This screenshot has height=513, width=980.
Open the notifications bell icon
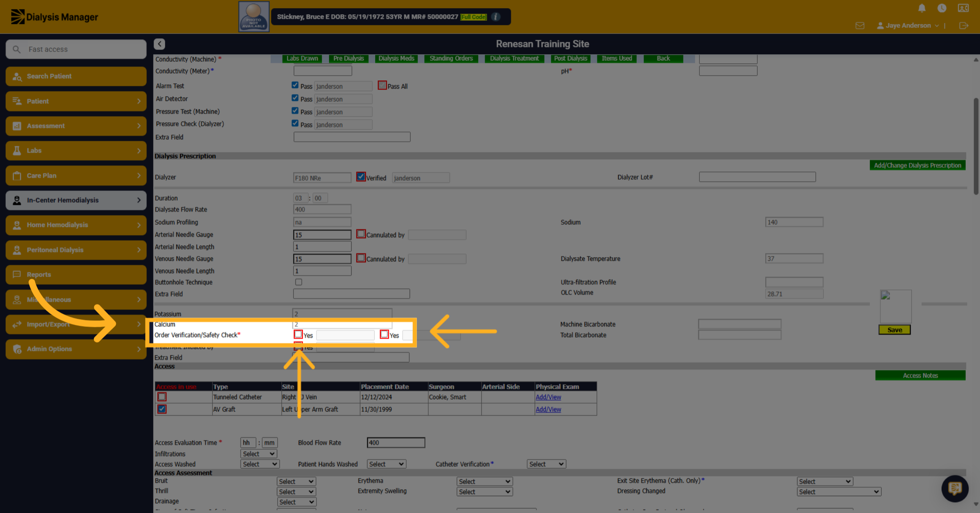click(x=922, y=8)
